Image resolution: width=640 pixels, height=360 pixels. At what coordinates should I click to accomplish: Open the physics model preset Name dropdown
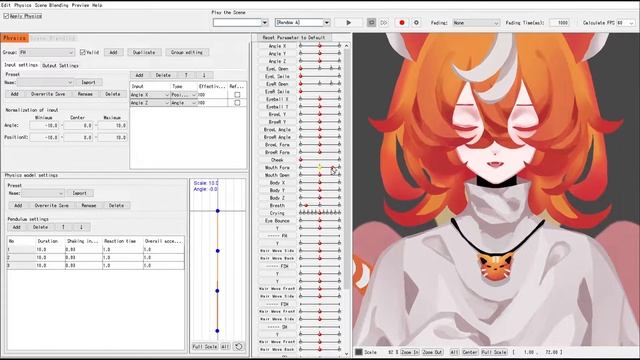(x=43, y=193)
